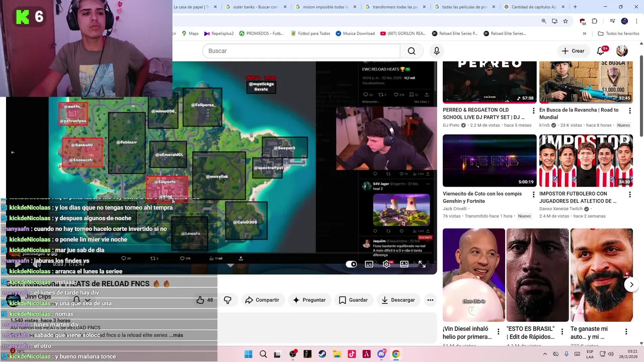Bookmark page with star icon
This screenshot has width=644, height=362.
(566, 21)
